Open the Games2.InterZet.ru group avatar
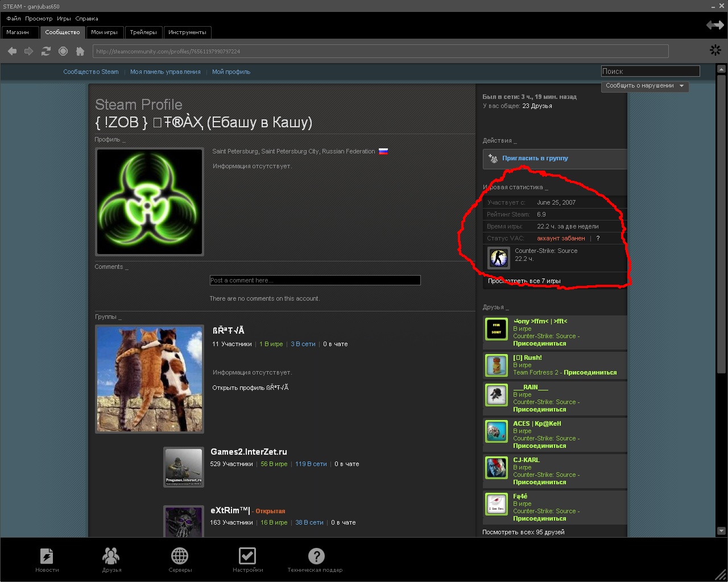The height and width of the screenshot is (582, 728). 184,467
